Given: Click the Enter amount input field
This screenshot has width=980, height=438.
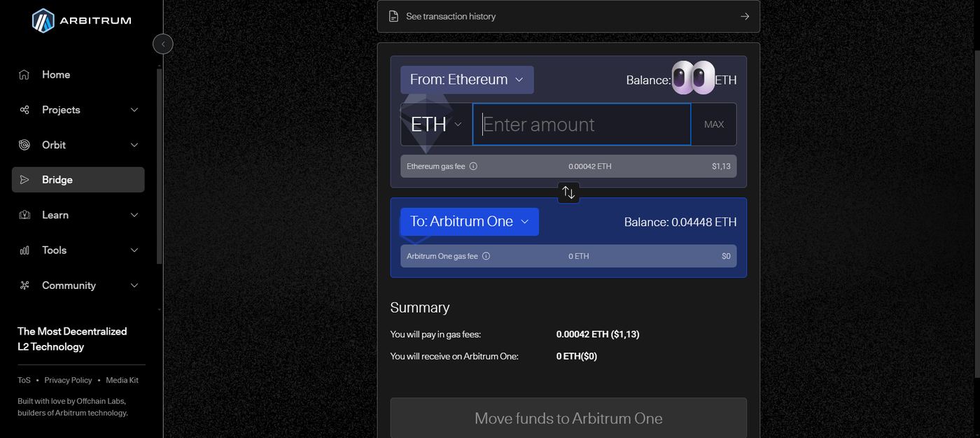Looking at the screenshot, I should point(582,125).
